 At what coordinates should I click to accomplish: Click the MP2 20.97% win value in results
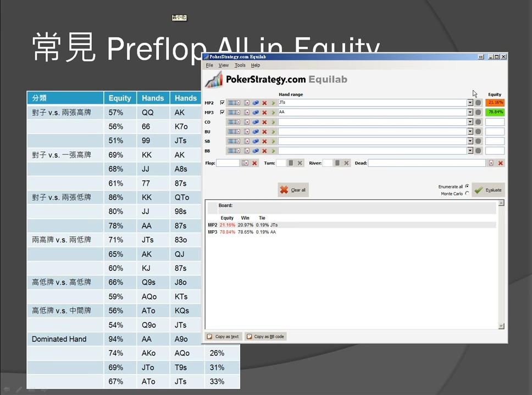pos(245,225)
